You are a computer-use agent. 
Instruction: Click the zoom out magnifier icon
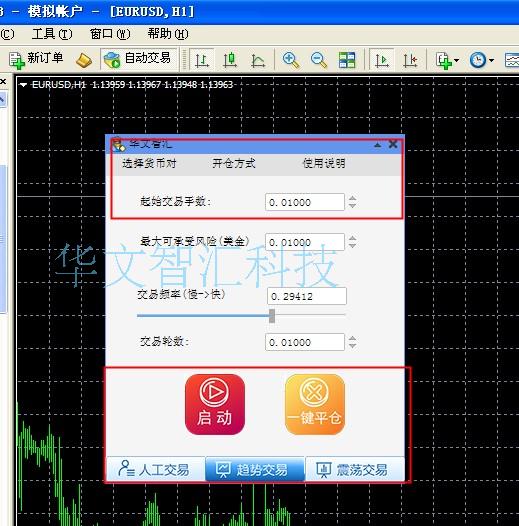319,60
